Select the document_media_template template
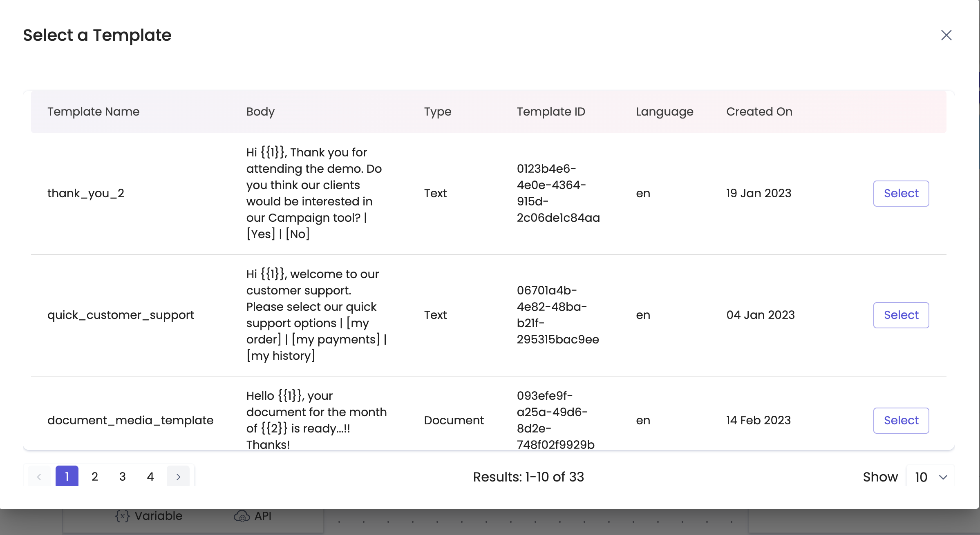Viewport: 980px width, 535px height. click(901, 421)
